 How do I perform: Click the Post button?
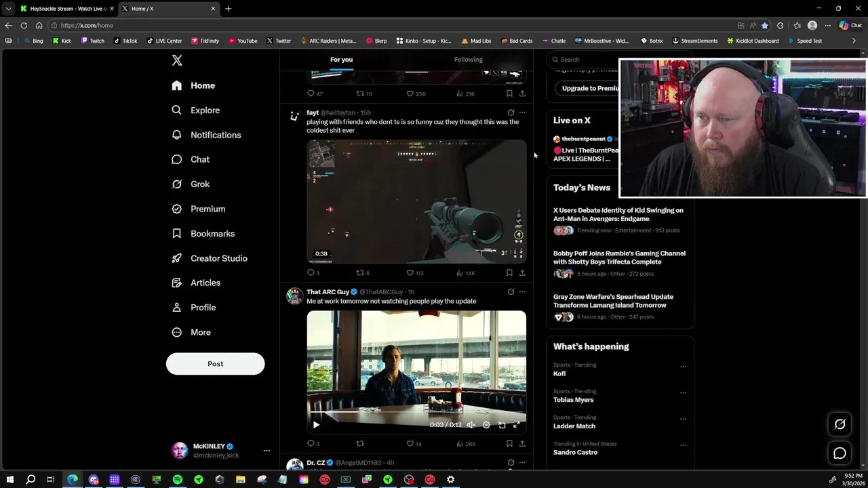point(215,364)
